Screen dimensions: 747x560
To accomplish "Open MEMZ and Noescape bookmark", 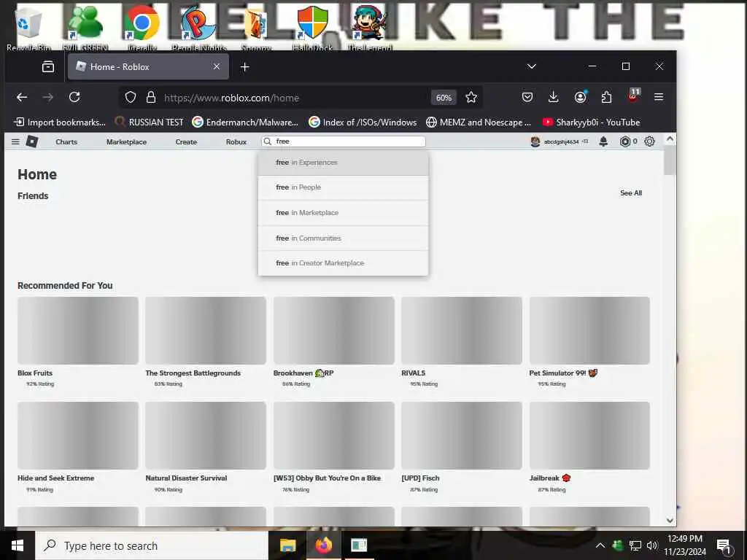I will pos(479,122).
